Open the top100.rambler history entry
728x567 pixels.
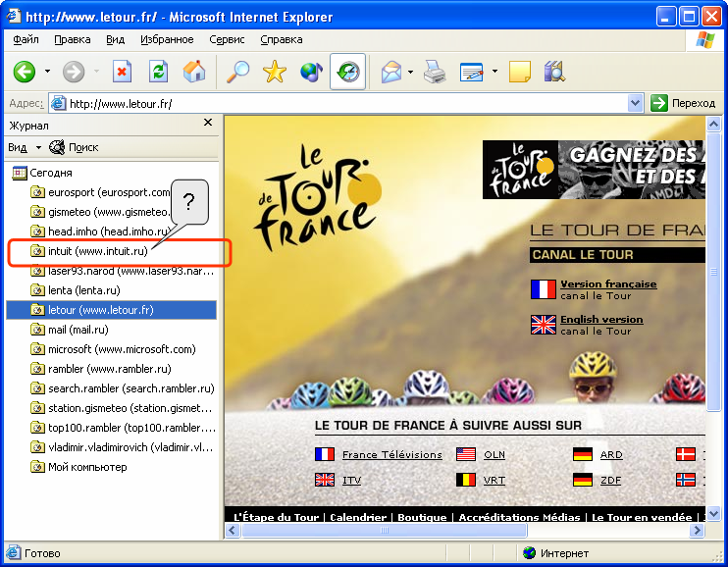pyautogui.click(x=123, y=428)
